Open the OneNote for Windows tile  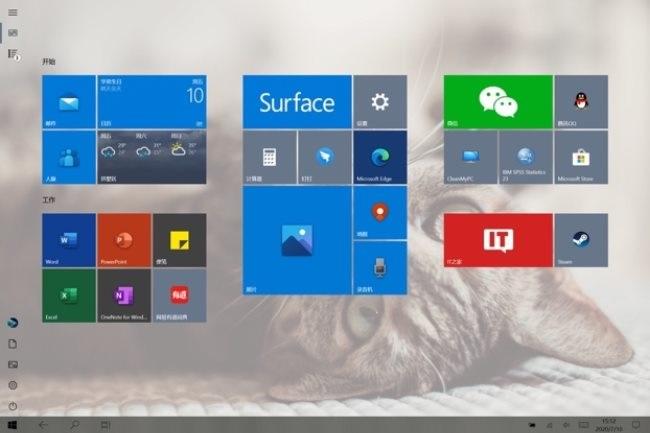pyautogui.click(x=124, y=295)
